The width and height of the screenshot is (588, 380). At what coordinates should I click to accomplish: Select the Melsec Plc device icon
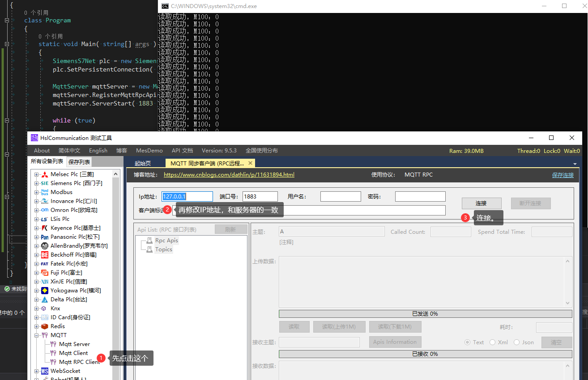point(45,174)
